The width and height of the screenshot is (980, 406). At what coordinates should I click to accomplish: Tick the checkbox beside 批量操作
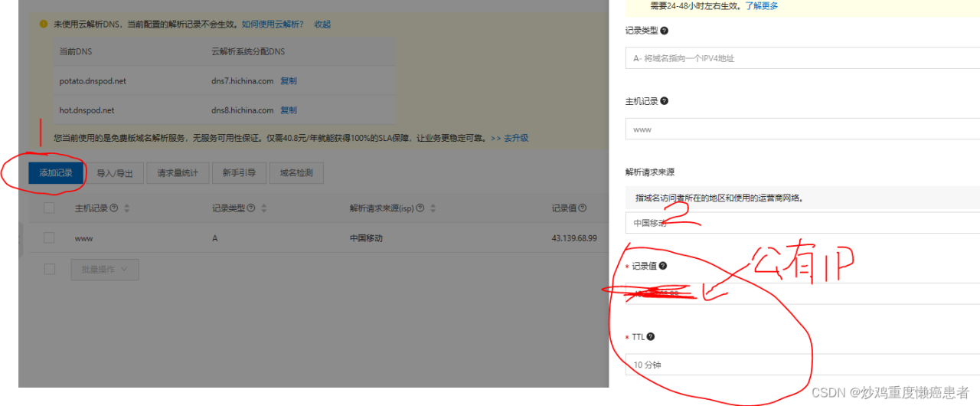50,269
